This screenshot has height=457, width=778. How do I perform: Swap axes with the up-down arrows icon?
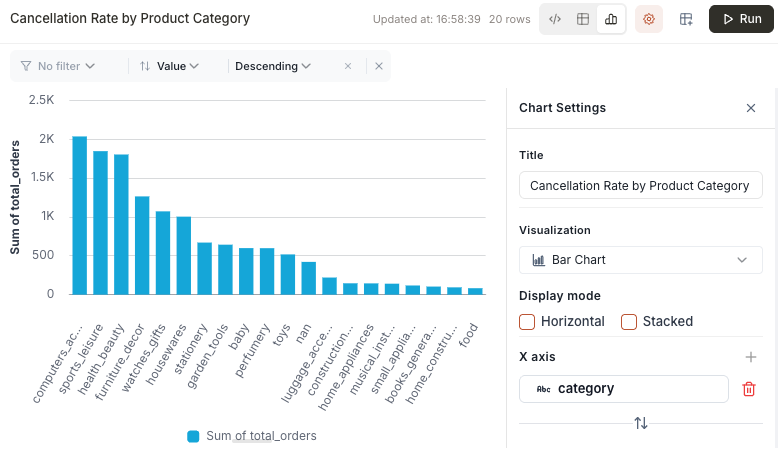pyautogui.click(x=641, y=423)
